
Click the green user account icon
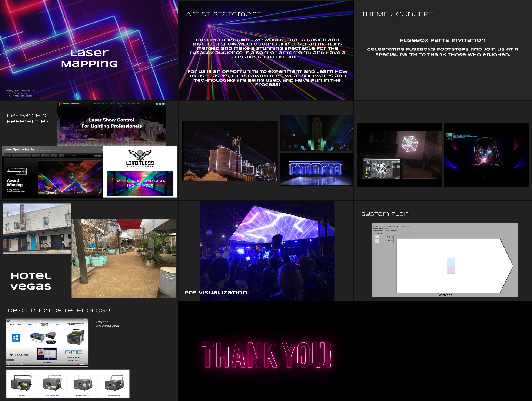pos(164,104)
